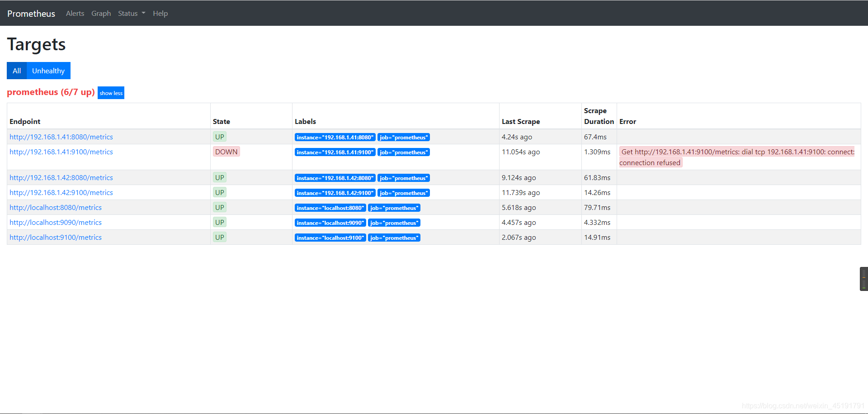Open endpoint http://192.168.1.42:8080/metrics
Screen dimensions: 868x414
[x=61, y=177]
